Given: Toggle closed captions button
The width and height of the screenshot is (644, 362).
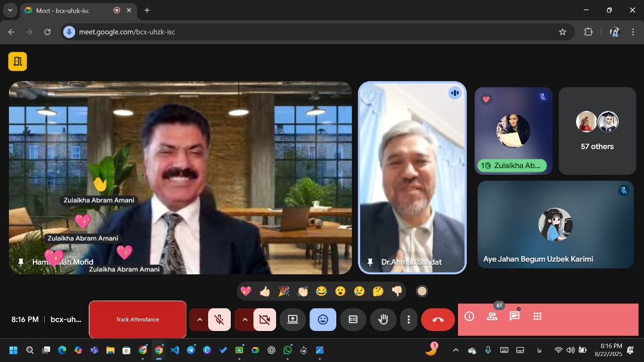Looking at the screenshot, I should 353,320.
